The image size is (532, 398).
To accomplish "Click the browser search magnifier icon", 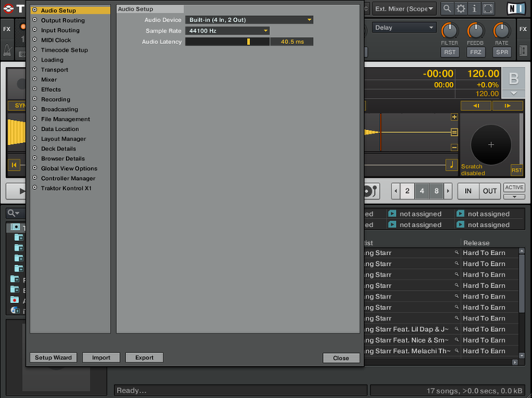I will click(x=13, y=213).
